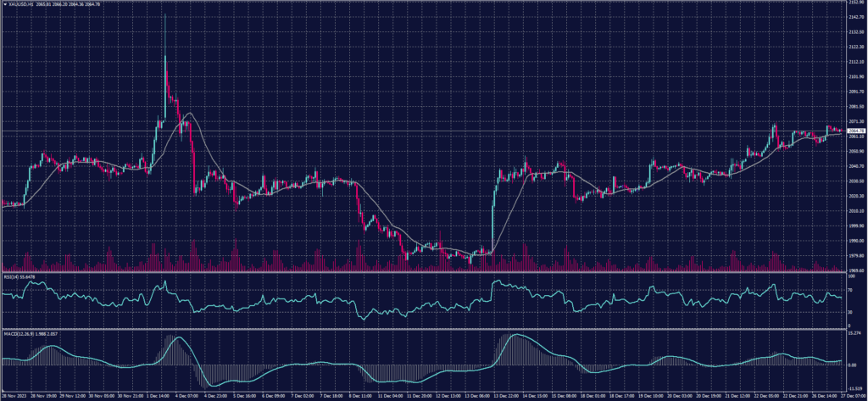Grab the divider between RSI and MACD panels
The width and height of the screenshot is (868, 401).
click(424, 328)
